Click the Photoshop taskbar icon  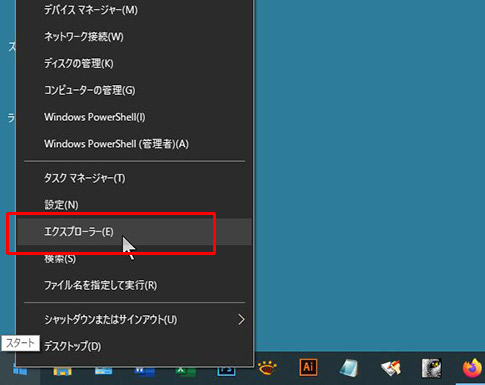[226, 371]
